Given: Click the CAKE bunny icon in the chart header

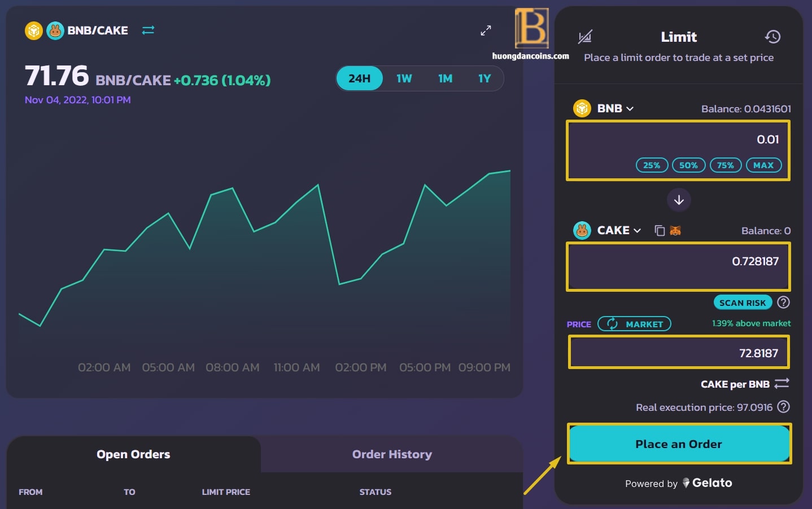Looking at the screenshot, I should coord(55,30).
